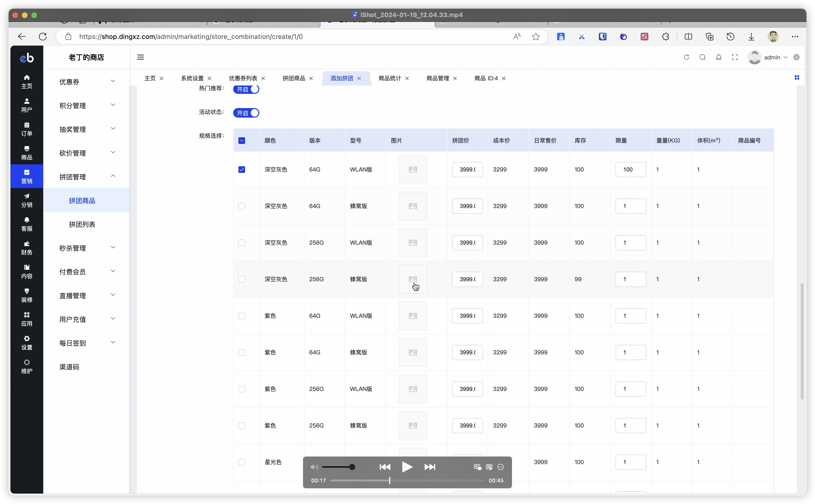Check 紫色 256G 蜂窝版 row checkbox
The height and width of the screenshot is (504, 815).
[x=242, y=425]
